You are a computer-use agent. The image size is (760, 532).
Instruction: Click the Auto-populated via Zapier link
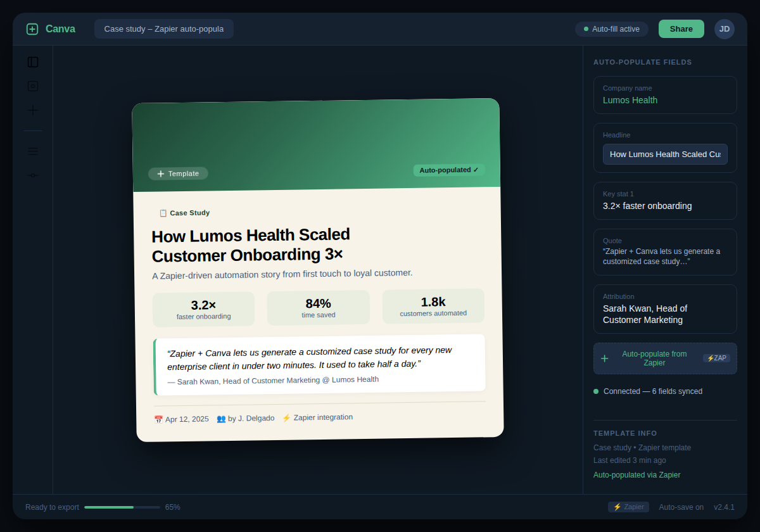(637, 475)
